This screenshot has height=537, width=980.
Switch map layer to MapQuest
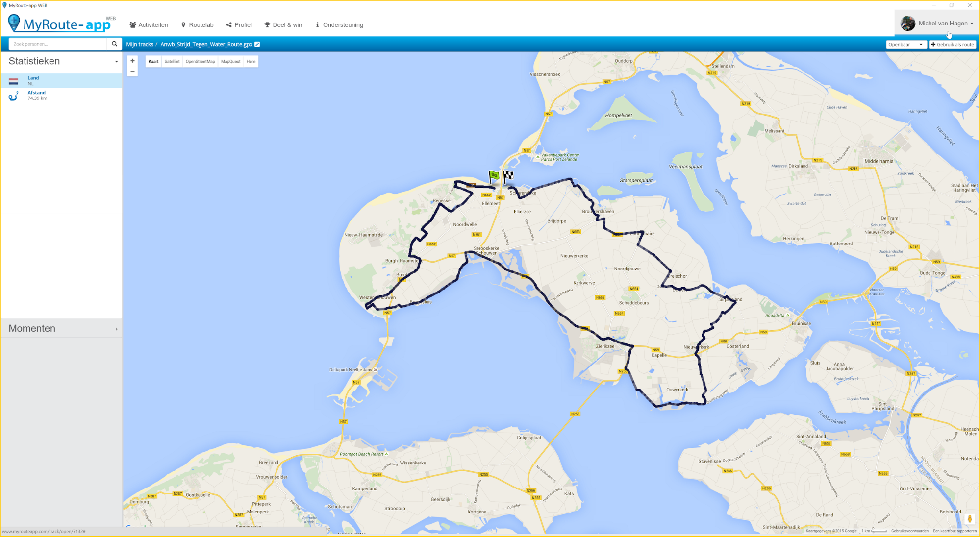pyautogui.click(x=230, y=61)
